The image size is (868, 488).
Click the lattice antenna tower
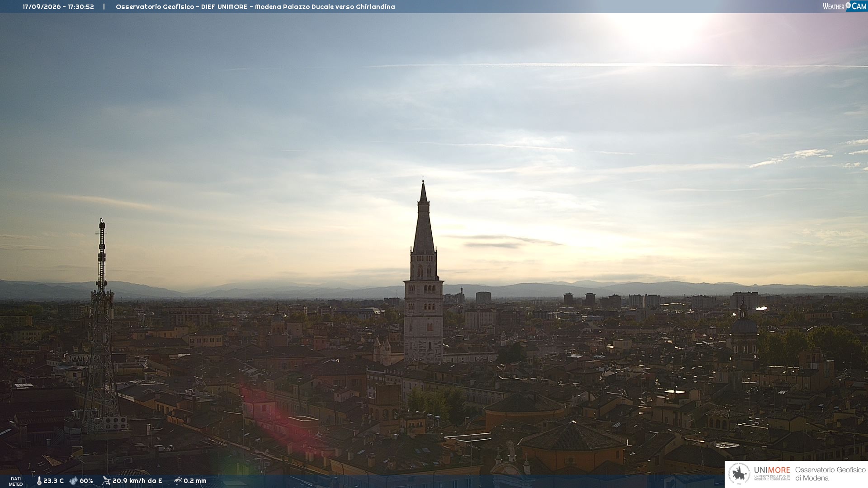pos(101,325)
